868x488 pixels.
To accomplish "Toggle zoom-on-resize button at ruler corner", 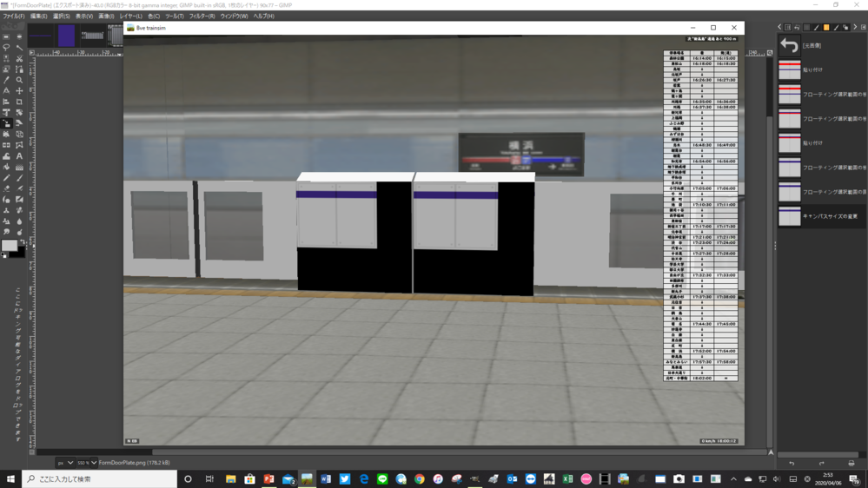I will 770,53.
